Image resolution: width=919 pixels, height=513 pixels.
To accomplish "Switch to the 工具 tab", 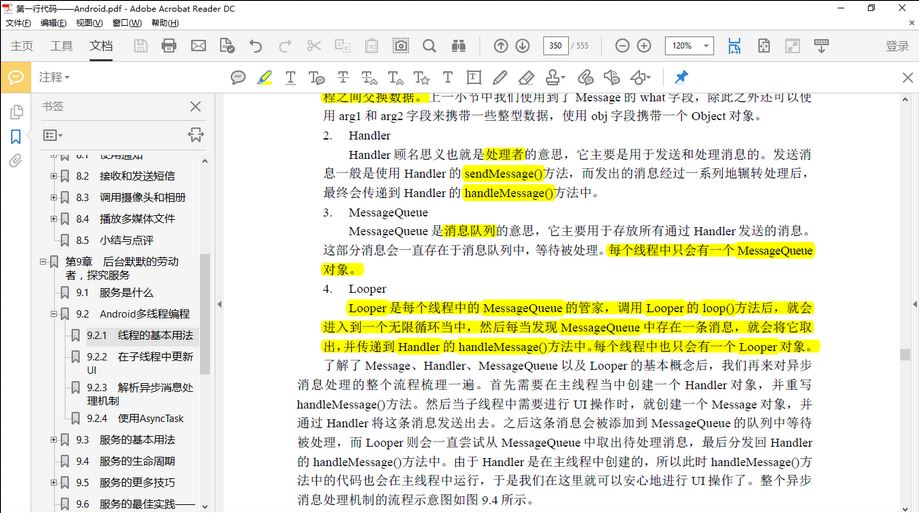I will [62, 46].
